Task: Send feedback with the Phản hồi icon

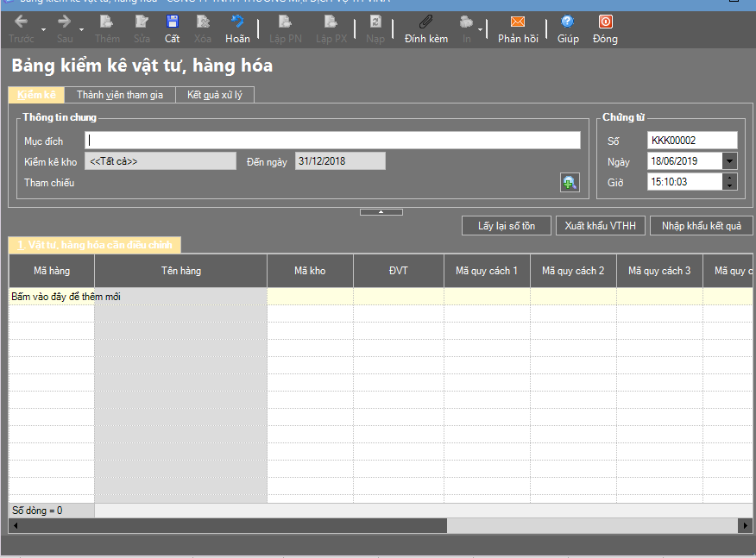Action: point(518,22)
